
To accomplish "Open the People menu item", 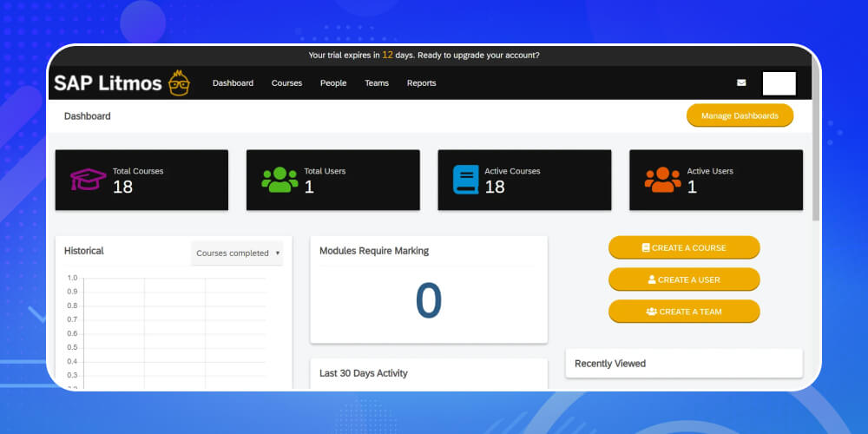I will (x=333, y=83).
